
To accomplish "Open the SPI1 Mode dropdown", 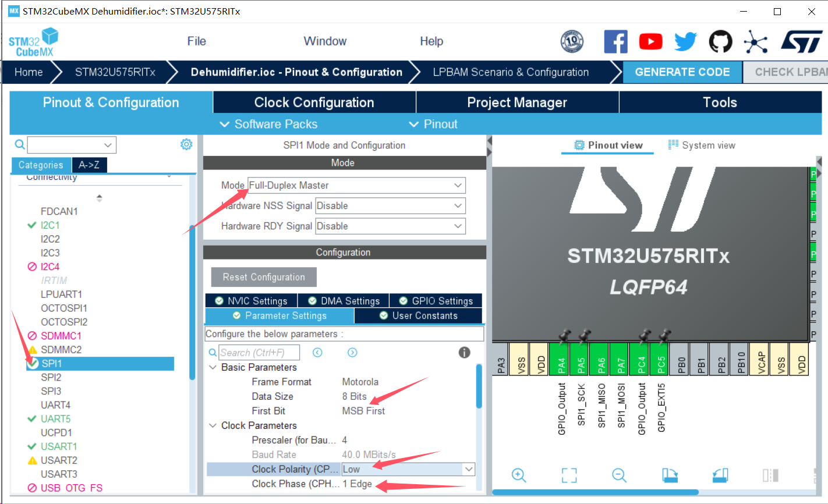I will pyautogui.click(x=357, y=185).
